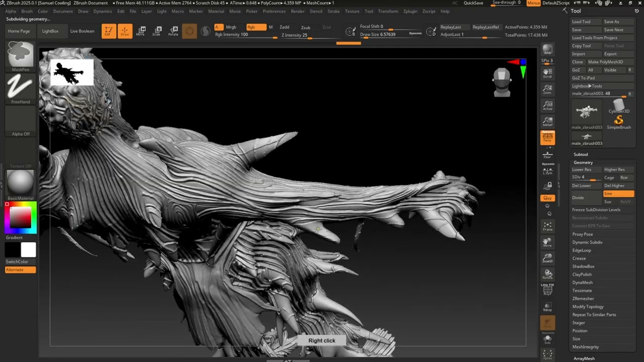Screen dimensions: 644x362
Task: Expand the Crease subsection
Action: coord(579,258)
